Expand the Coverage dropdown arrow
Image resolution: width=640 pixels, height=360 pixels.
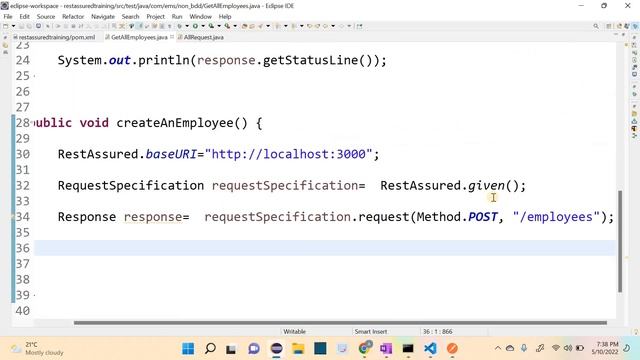[x=219, y=26]
